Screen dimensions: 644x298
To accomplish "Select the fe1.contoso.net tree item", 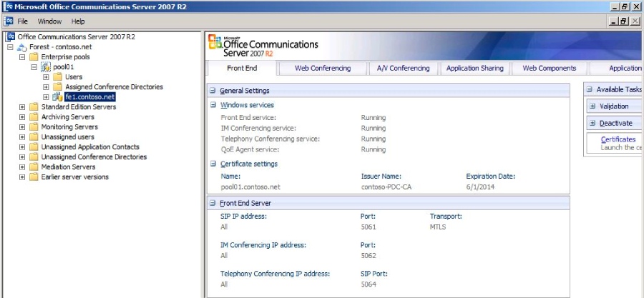I will click(x=90, y=97).
